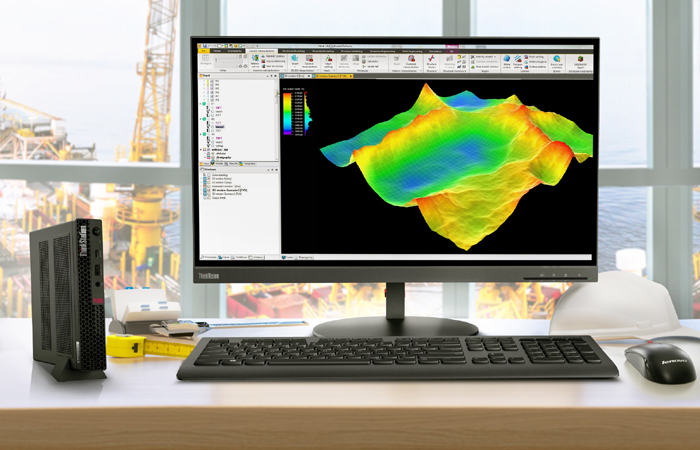Image resolution: width=700 pixels, height=450 pixels.
Task: Click the green cube icon at ribbon end
Action: (x=580, y=59)
